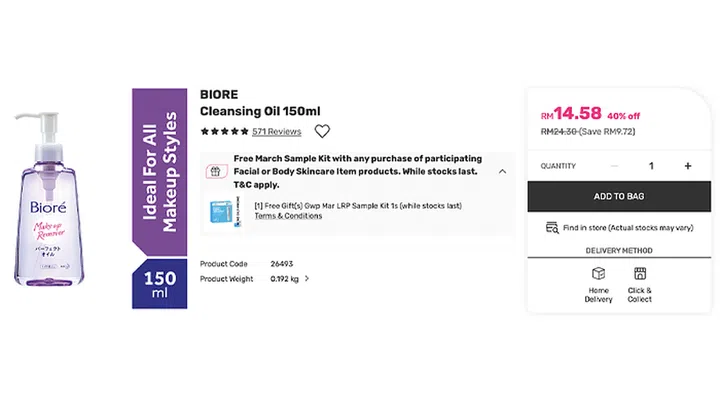
Task: Click the gift box promo icon
Action: pyautogui.click(x=213, y=171)
